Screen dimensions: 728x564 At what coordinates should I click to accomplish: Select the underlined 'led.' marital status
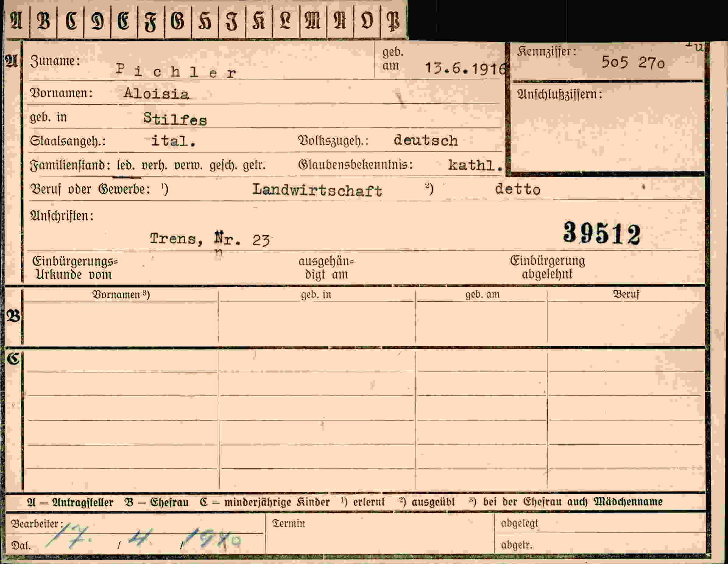(126, 165)
